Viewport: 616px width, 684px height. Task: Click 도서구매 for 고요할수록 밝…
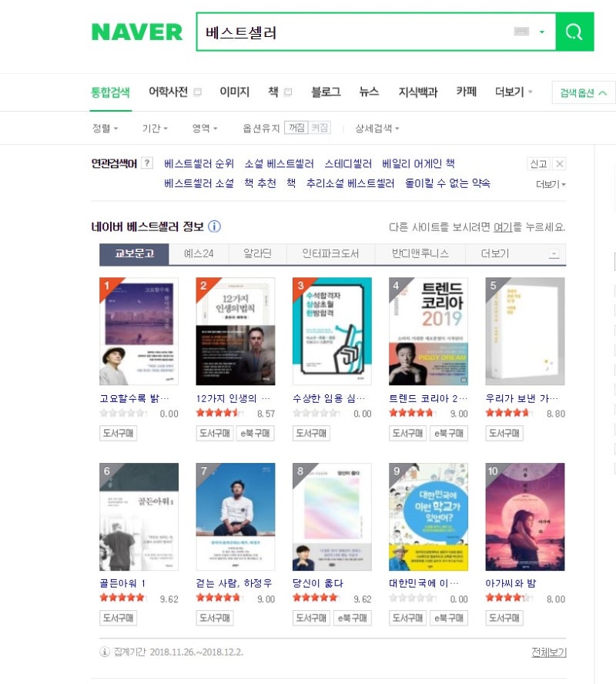click(118, 433)
